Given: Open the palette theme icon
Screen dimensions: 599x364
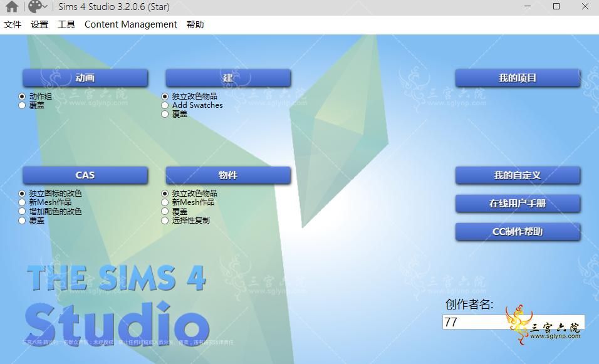Looking at the screenshot, I should tap(35, 6).
